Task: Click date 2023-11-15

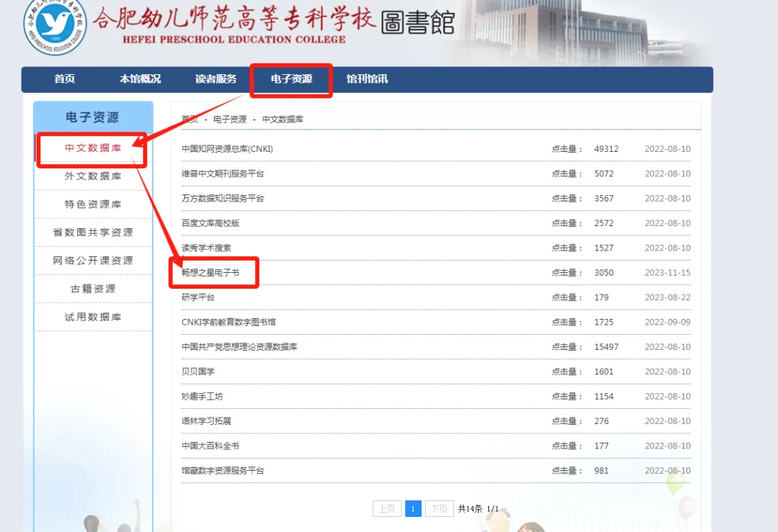Action: click(x=667, y=273)
